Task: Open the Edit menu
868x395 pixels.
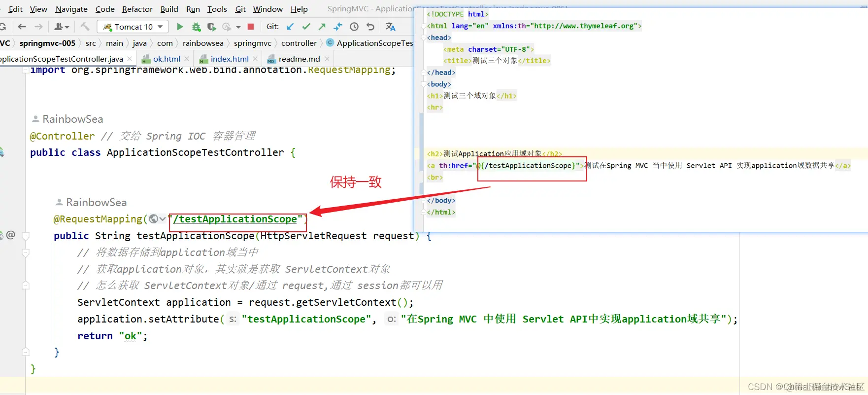Action: coord(15,9)
